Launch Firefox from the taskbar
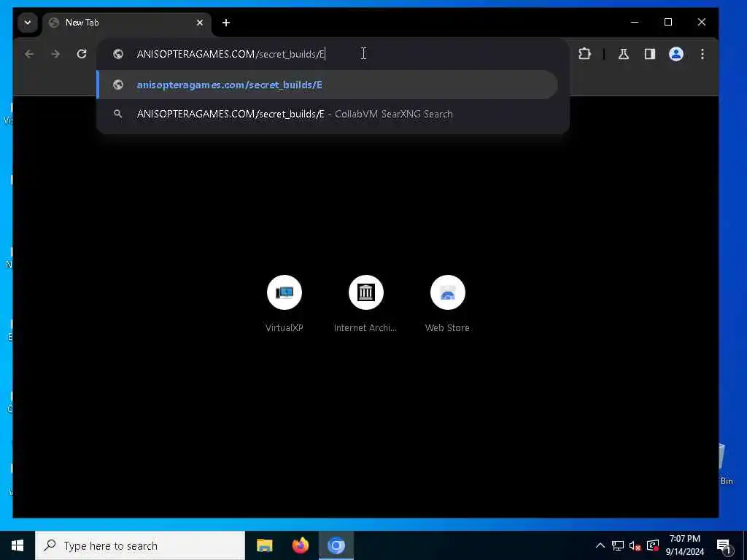This screenshot has width=747, height=560. click(300, 545)
